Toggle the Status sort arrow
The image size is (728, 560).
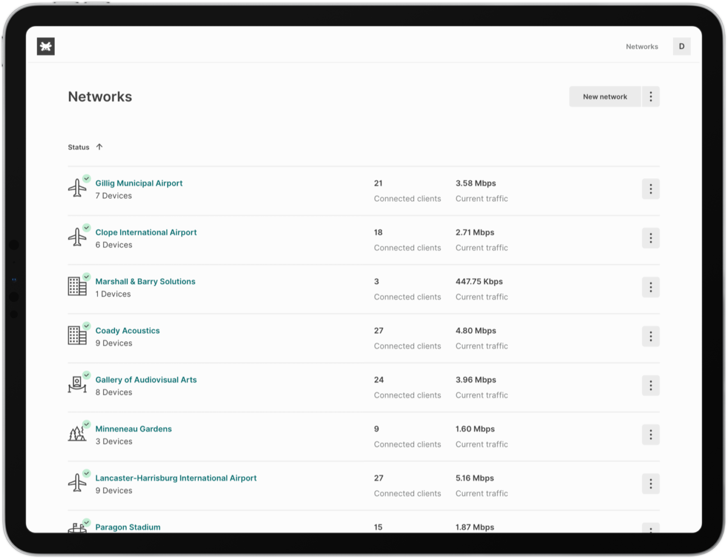[x=100, y=147]
